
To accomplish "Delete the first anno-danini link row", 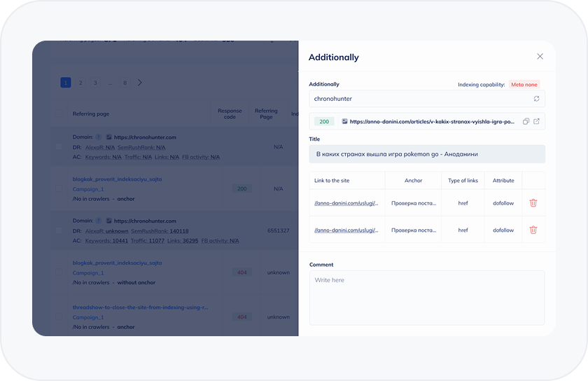I will (533, 203).
